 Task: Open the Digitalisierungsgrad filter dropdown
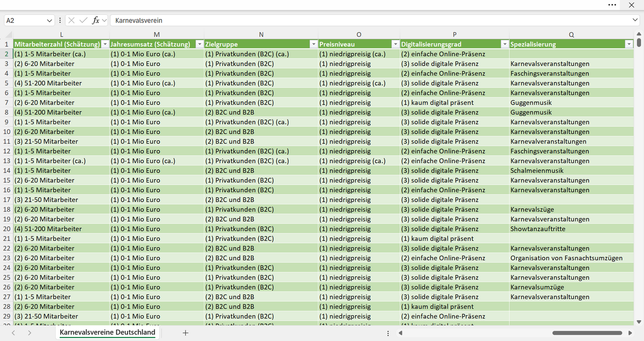(505, 44)
